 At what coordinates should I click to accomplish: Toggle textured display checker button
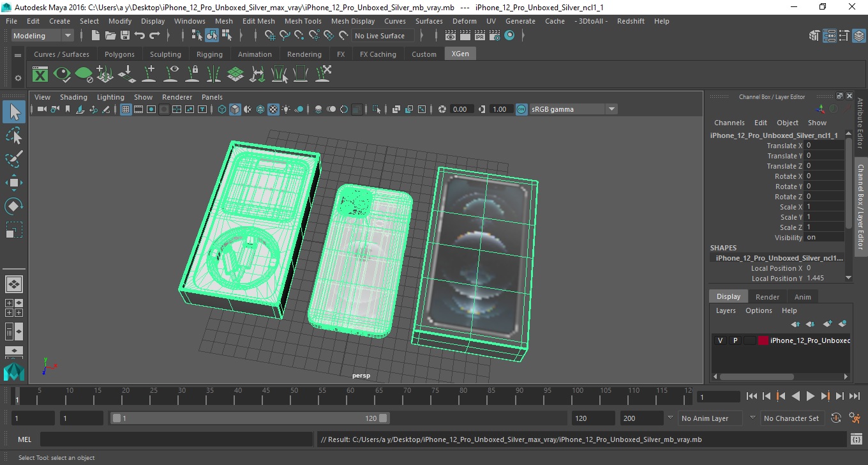pos(273,109)
